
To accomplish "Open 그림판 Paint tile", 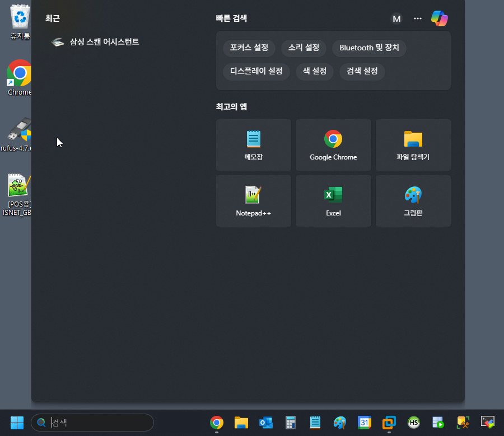I will pos(413,201).
